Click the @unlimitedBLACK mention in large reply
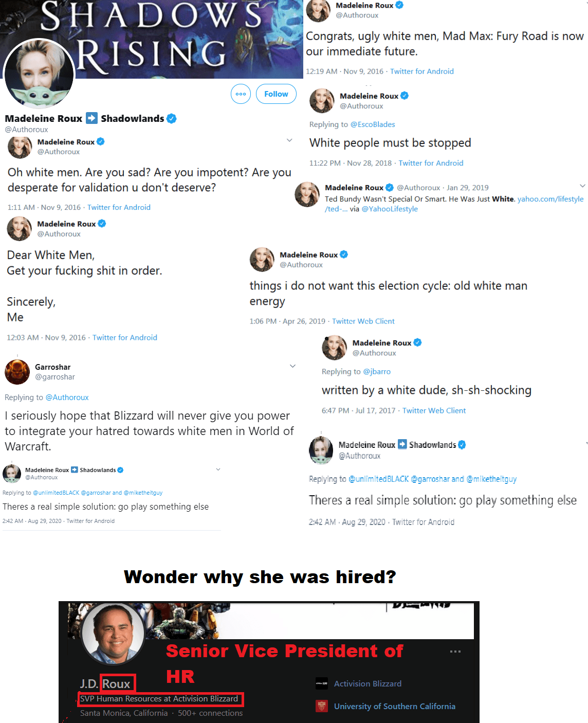588x723 pixels. pos(379,479)
